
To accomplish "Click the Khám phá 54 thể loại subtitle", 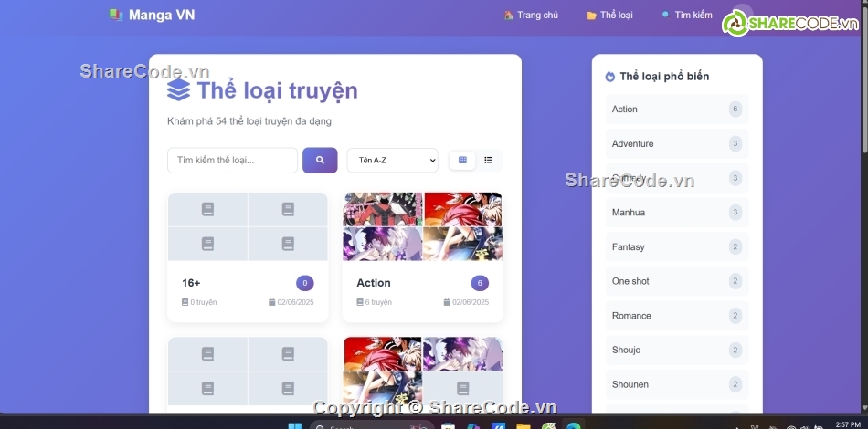I will (249, 121).
